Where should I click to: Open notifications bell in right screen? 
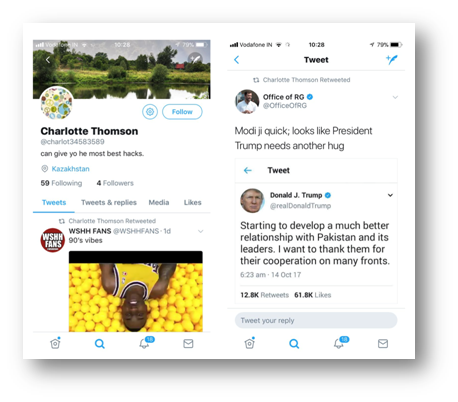pos(341,343)
